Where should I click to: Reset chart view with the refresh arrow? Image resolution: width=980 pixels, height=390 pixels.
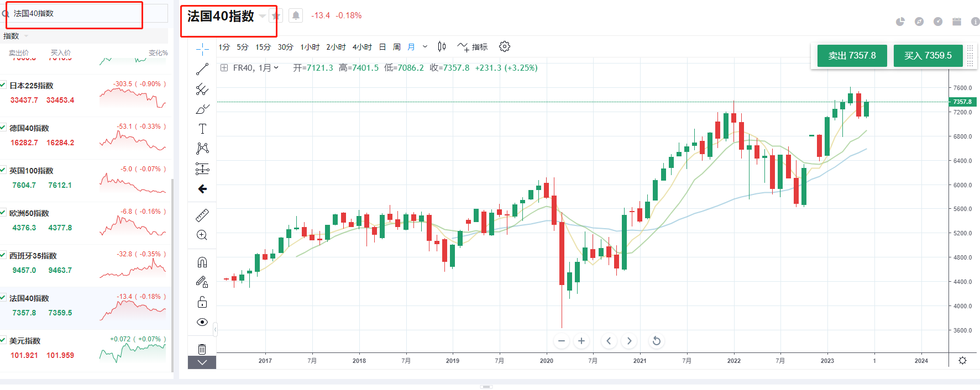pyautogui.click(x=657, y=341)
